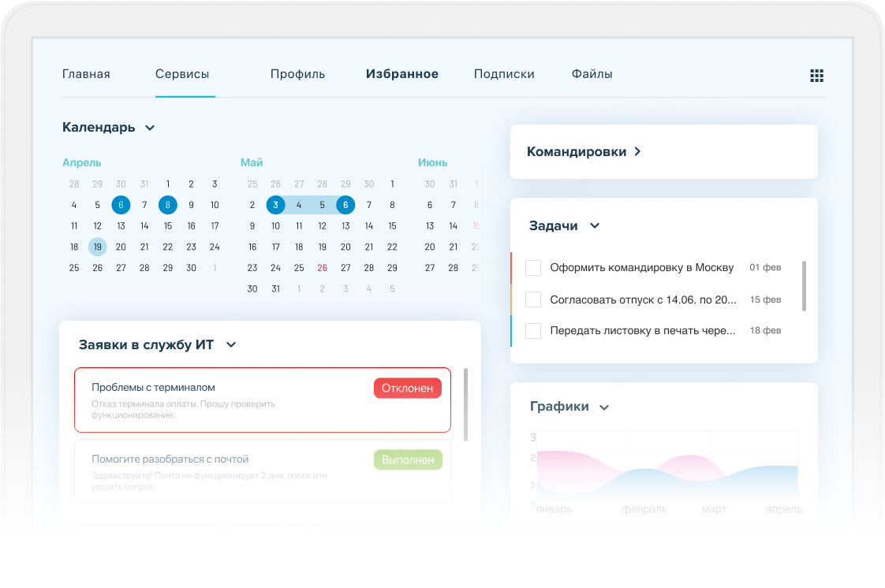This screenshot has height=588, width=885.
Task: Switch to the Профиль tab
Action: pos(297,73)
